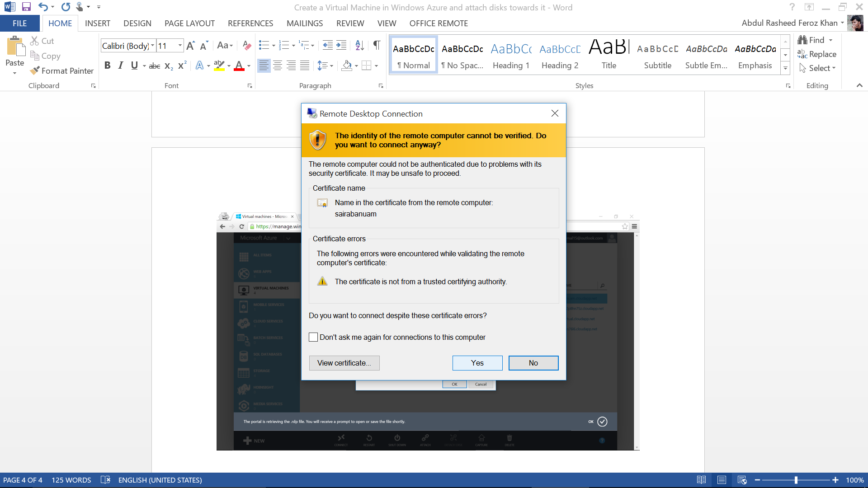868x488 pixels.
Task: Apply the Heading 1 style
Action: [511, 55]
